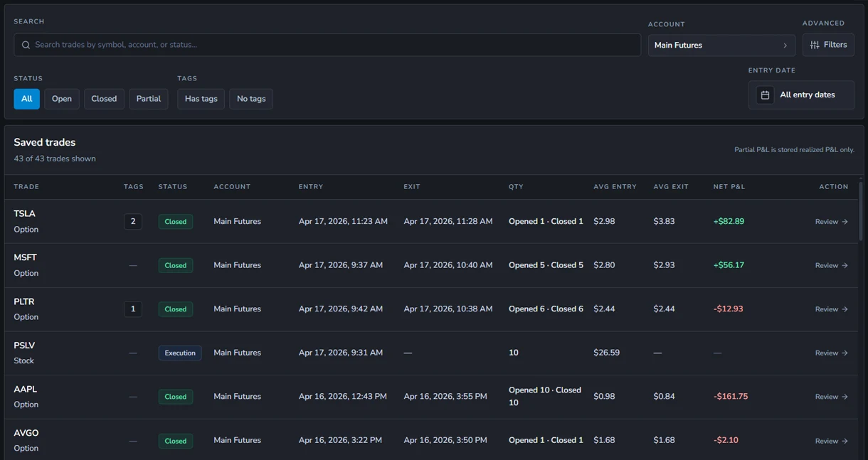
Task: Click the MSFT symbol name
Action: [x=26, y=257]
